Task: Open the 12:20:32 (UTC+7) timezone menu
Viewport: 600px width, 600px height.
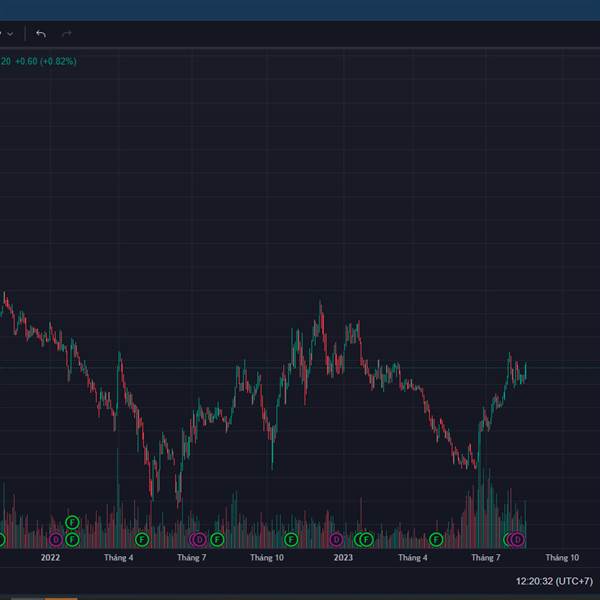Action: [x=554, y=582]
